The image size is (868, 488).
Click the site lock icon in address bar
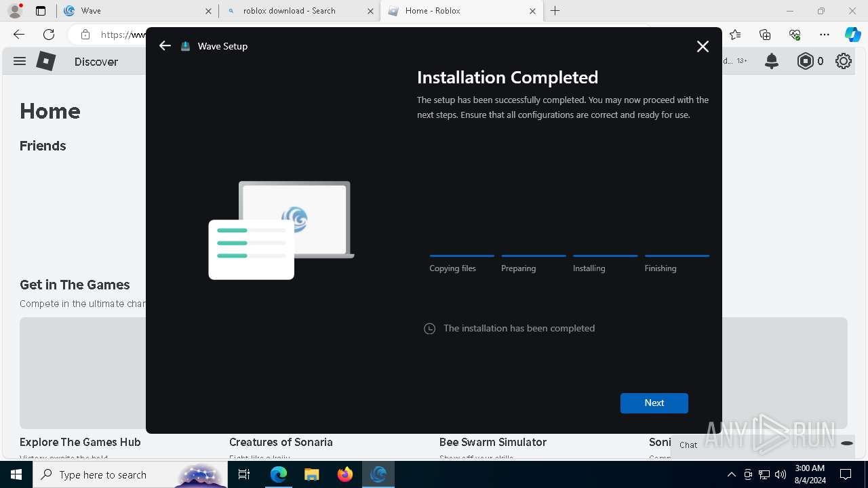[85, 35]
